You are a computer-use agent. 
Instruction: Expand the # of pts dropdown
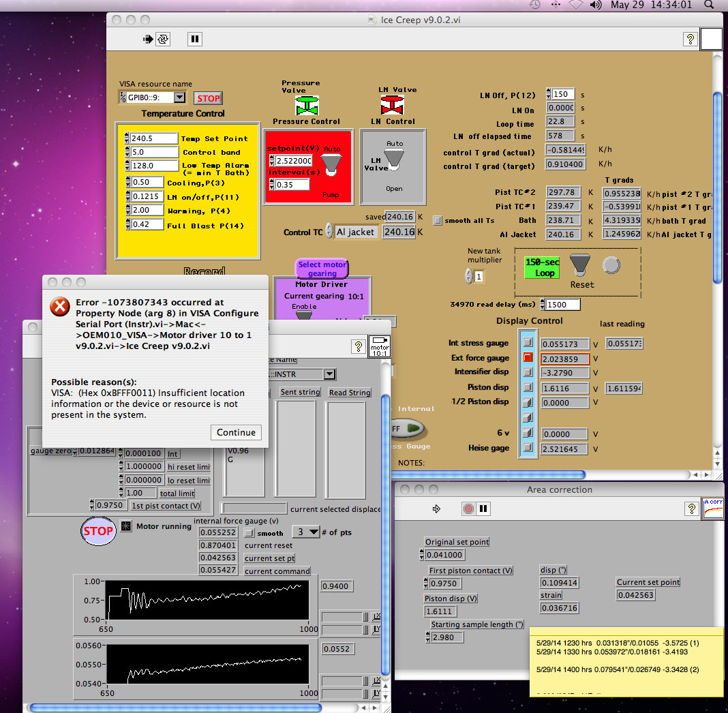pyautogui.click(x=306, y=532)
